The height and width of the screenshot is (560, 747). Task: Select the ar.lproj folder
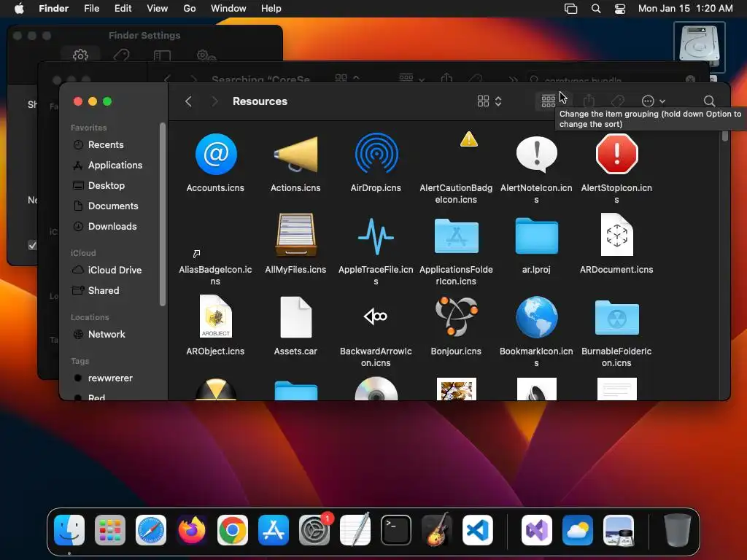tap(536, 236)
